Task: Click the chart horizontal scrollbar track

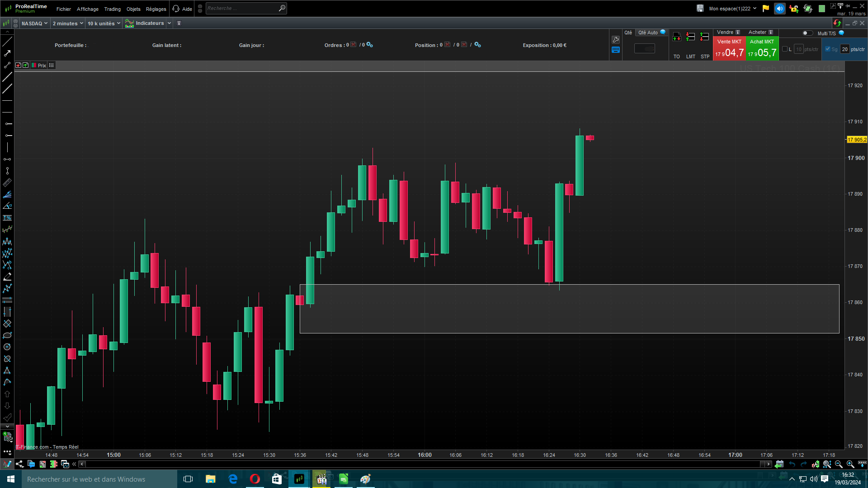Action: (x=407, y=464)
